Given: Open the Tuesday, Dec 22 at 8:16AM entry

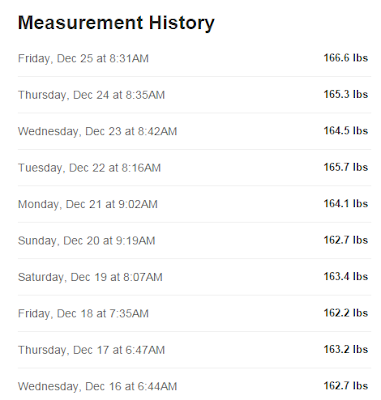Looking at the screenshot, I should tap(194, 168).
